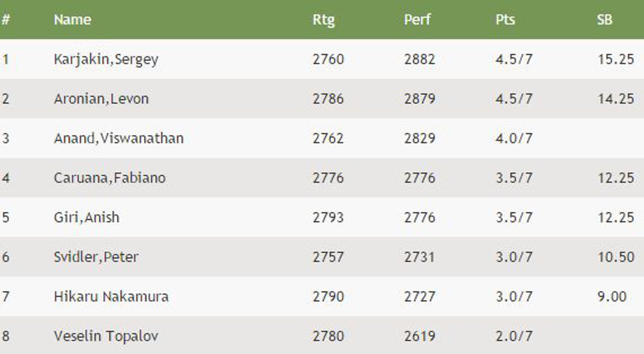Screen dimensions: 644x354
Task: Select Nakamura's SB value 9.00
Action: click(612, 296)
